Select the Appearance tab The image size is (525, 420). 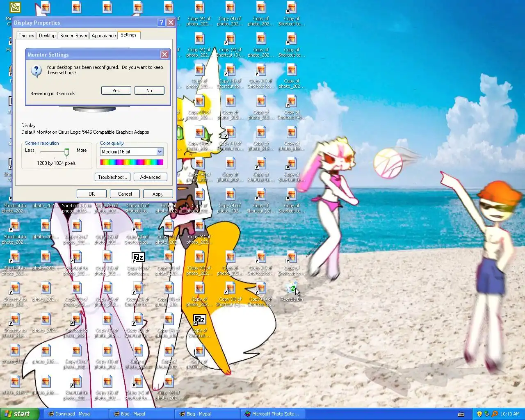[103, 36]
